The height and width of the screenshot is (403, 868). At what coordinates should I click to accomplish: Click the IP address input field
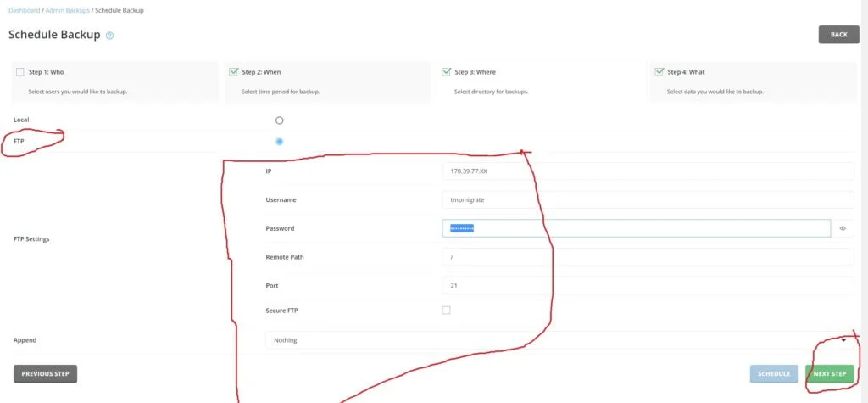[x=648, y=171]
